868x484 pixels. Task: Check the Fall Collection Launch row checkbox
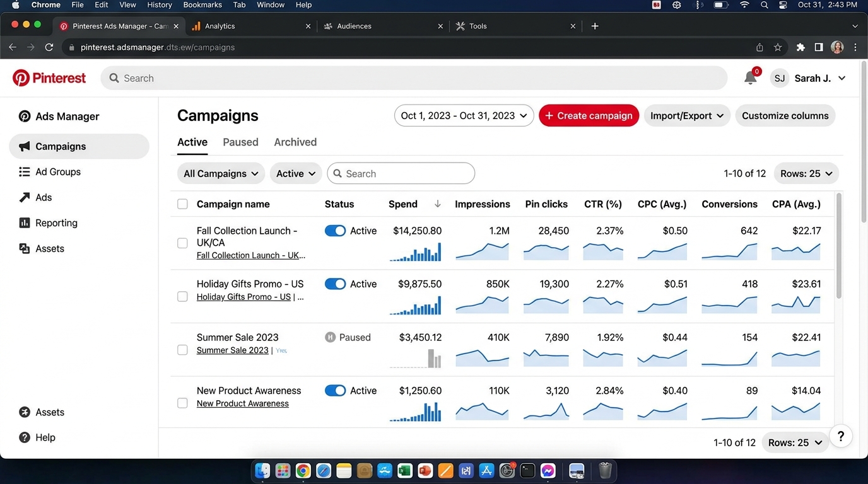tap(182, 243)
